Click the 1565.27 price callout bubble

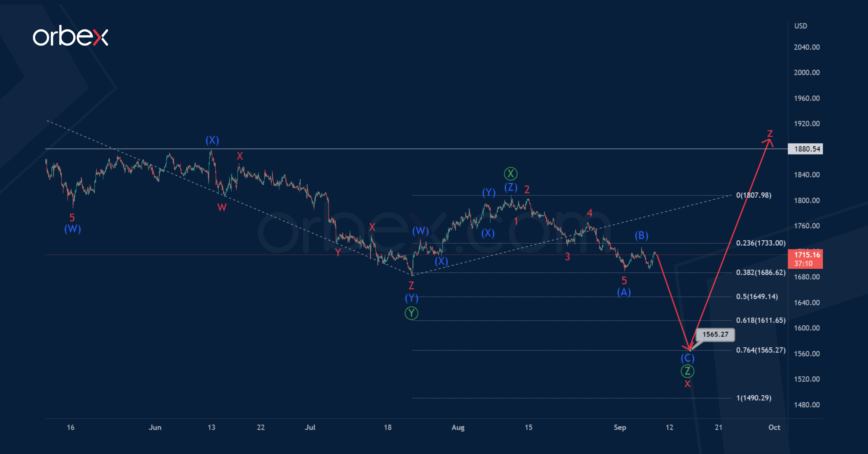tap(715, 334)
